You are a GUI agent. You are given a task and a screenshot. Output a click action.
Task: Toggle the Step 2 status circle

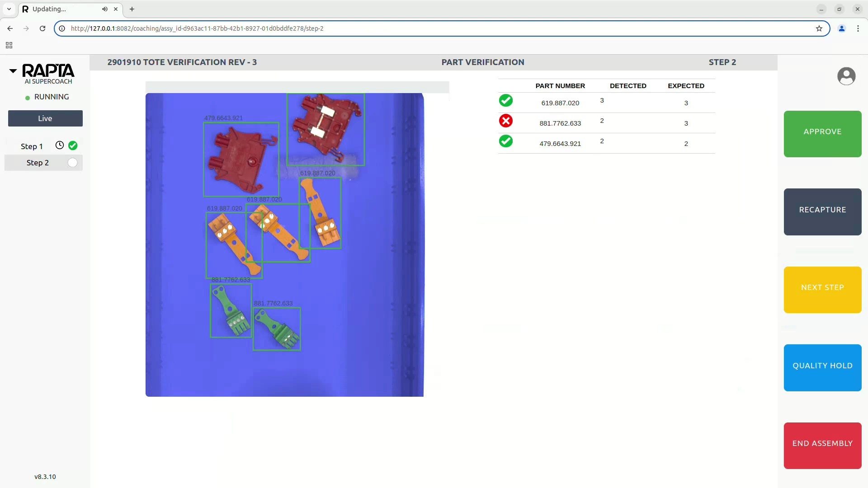(72, 163)
